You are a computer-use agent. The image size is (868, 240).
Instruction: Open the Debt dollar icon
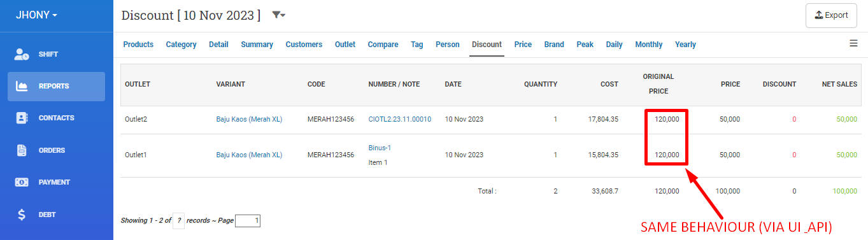[22, 215]
